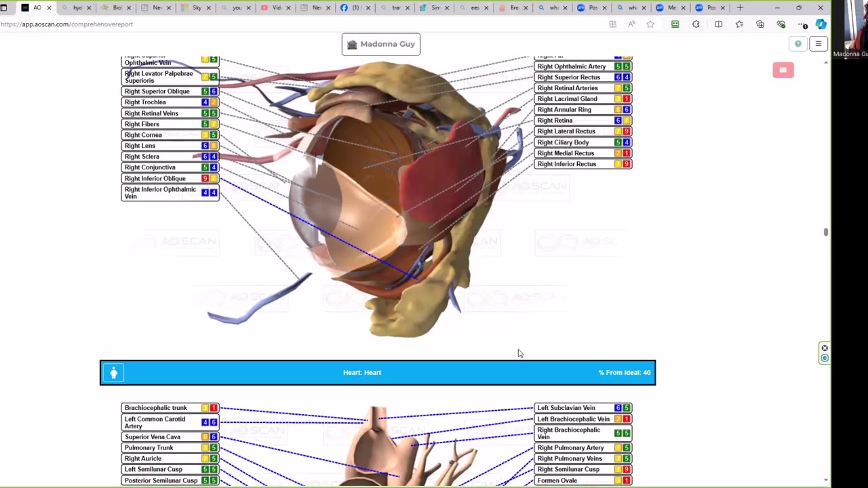Click the green 5 score box for Right Retinal Arteries
The height and width of the screenshot is (488, 868).
pos(627,88)
